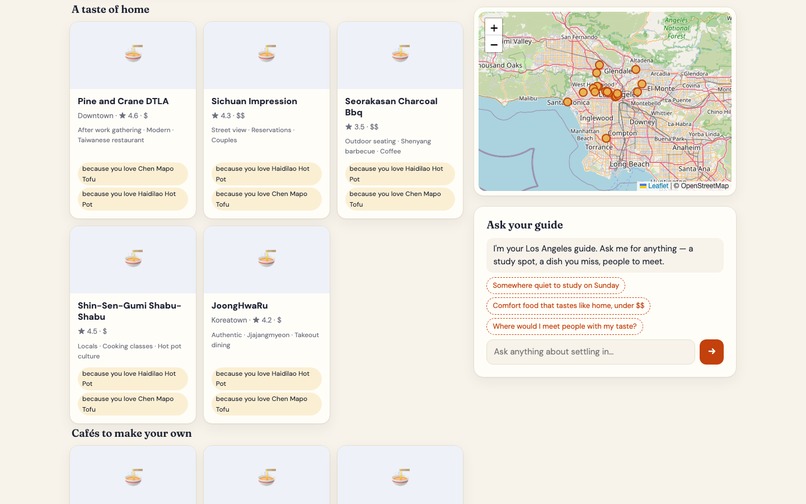Open the OpenStreetMap attribution link
This screenshot has width=806, height=504.
tap(704, 186)
